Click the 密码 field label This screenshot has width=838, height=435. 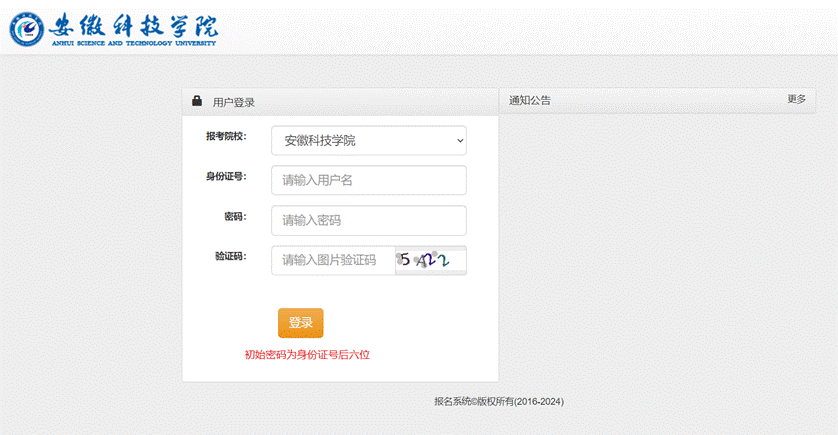point(234,217)
